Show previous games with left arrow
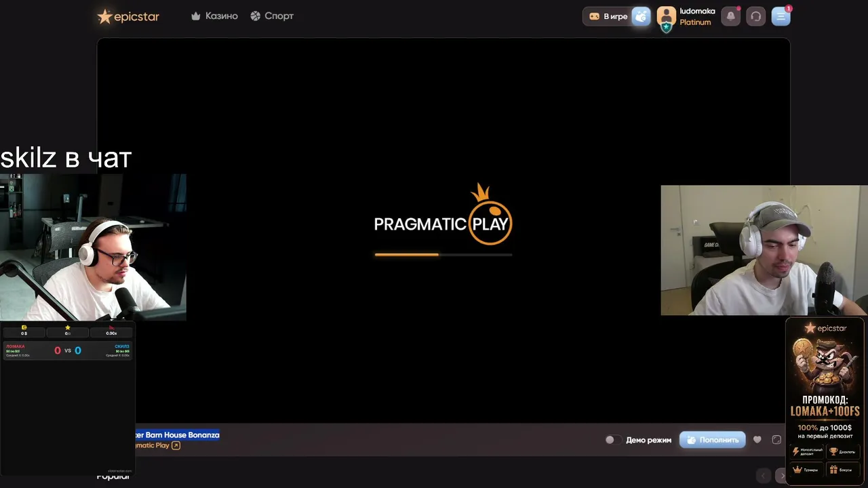 [764, 476]
